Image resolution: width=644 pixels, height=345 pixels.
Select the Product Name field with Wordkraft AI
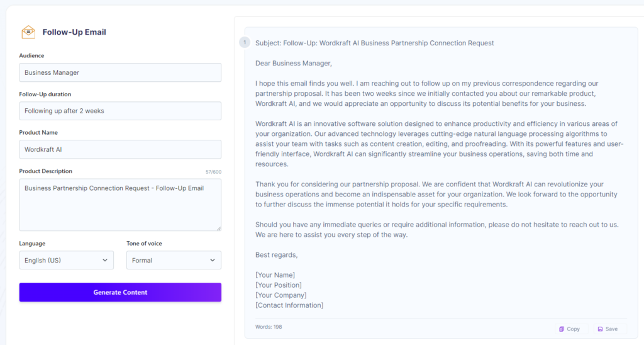[120, 149]
